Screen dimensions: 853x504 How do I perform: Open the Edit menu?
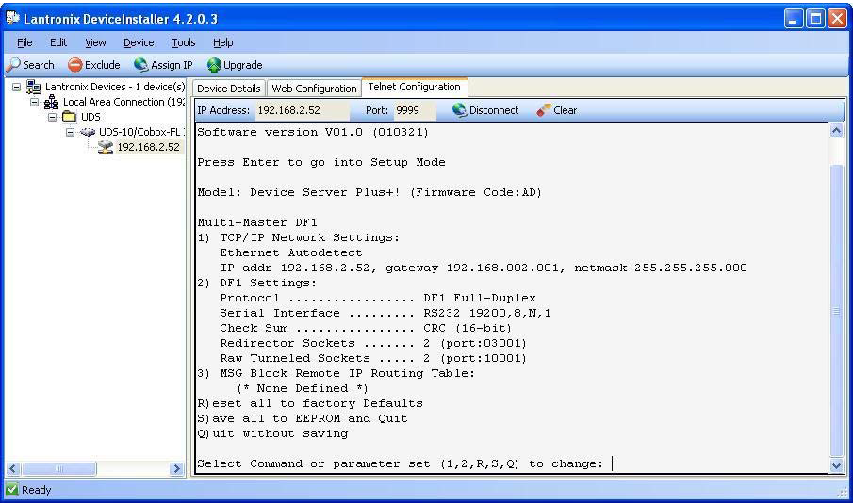58,42
